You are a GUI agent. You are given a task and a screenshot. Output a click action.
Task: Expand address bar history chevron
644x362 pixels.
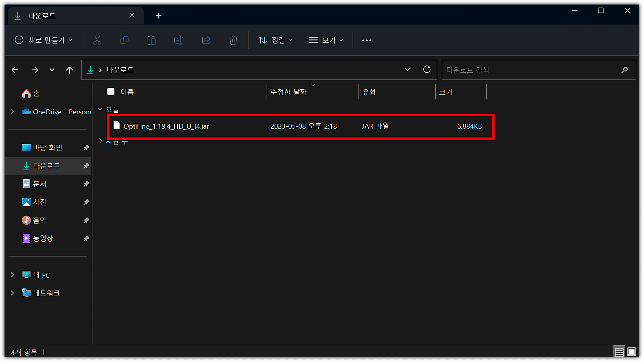(408, 70)
